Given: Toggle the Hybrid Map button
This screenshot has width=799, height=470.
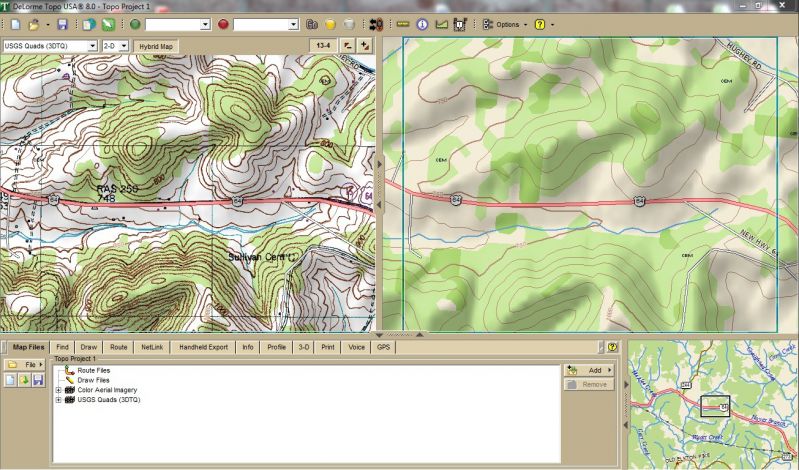Looking at the screenshot, I should tap(156, 46).
